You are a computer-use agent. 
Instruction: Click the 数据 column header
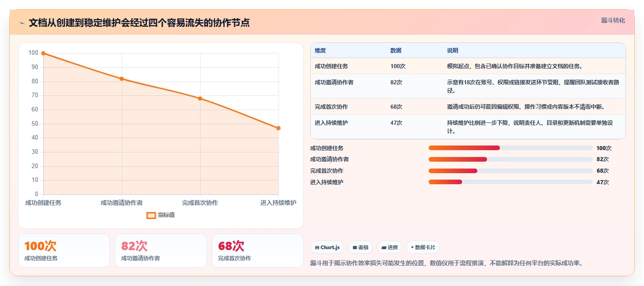[x=396, y=51]
